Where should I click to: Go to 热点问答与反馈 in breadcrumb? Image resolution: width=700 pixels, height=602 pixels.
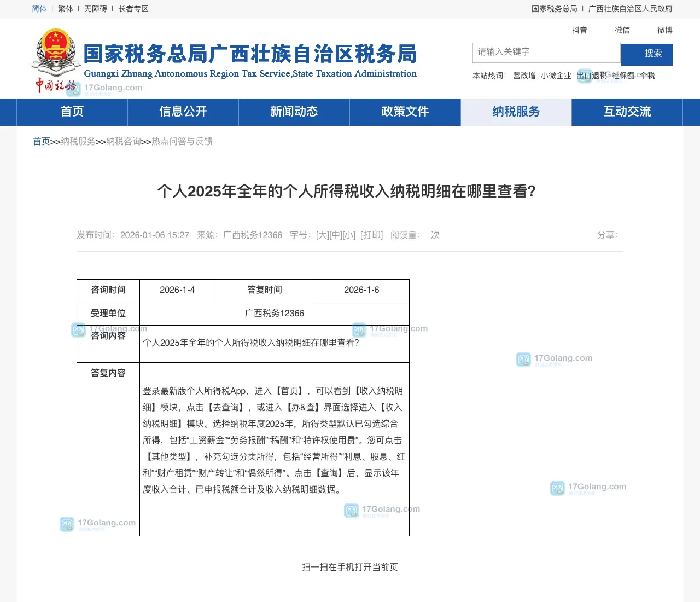click(x=182, y=141)
